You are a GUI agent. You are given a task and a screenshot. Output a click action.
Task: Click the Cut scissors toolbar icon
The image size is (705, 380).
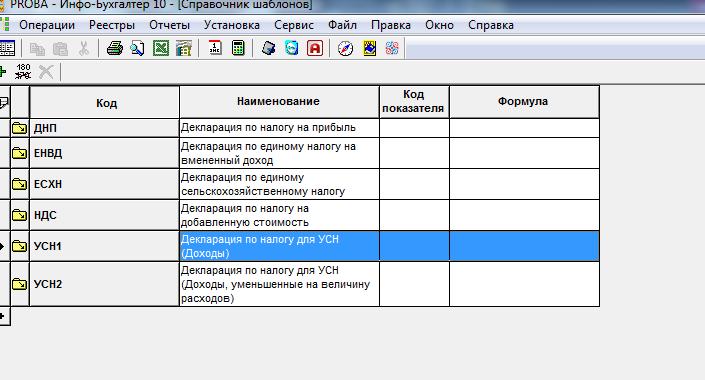click(x=84, y=48)
